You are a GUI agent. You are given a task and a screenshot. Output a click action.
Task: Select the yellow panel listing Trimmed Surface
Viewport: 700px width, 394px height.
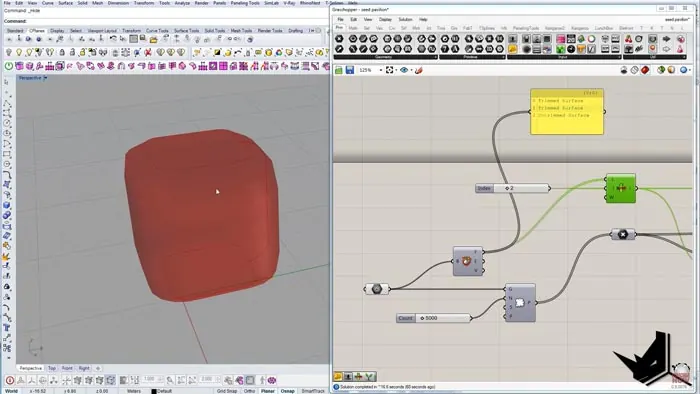(x=567, y=112)
